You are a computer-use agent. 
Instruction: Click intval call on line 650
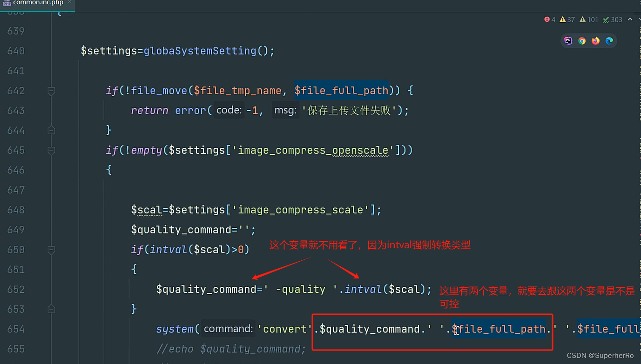168,250
